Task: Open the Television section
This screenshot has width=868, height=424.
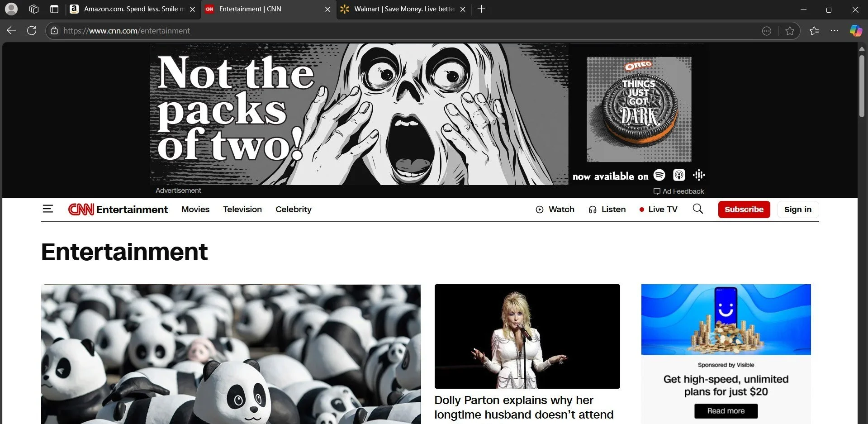Action: coord(242,210)
